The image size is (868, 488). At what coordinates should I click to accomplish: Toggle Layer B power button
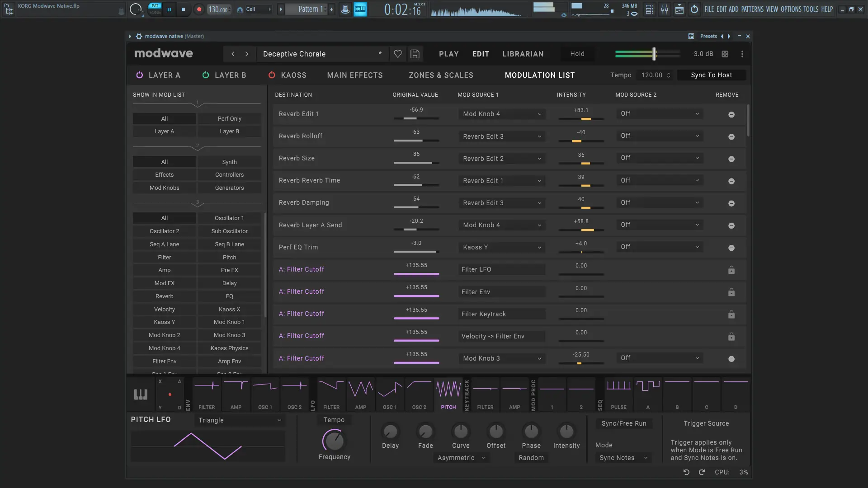click(206, 75)
